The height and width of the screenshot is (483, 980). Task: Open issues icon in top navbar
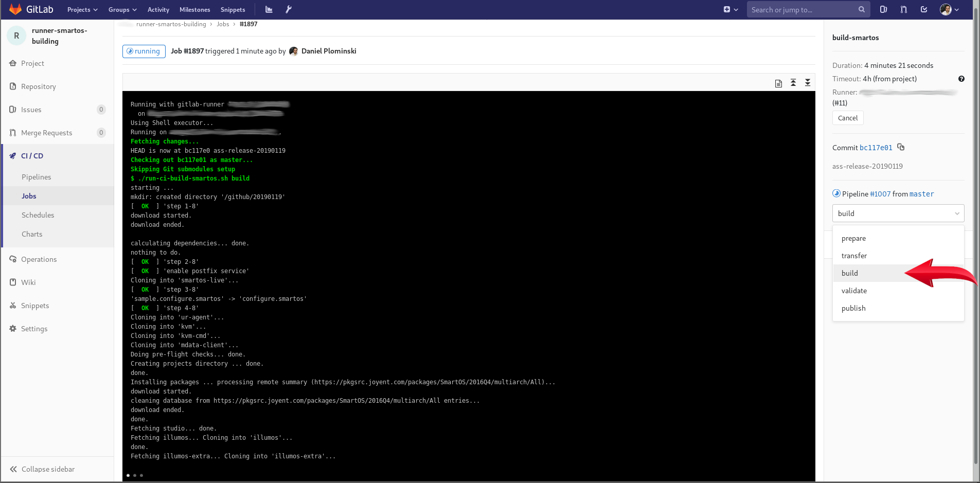pyautogui.click(x=883, y=9)
